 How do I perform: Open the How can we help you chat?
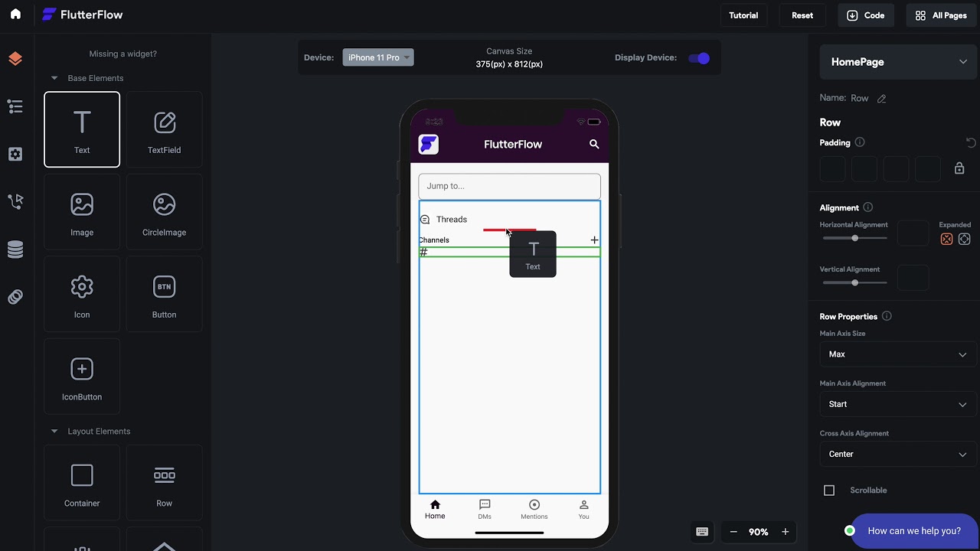914,531
